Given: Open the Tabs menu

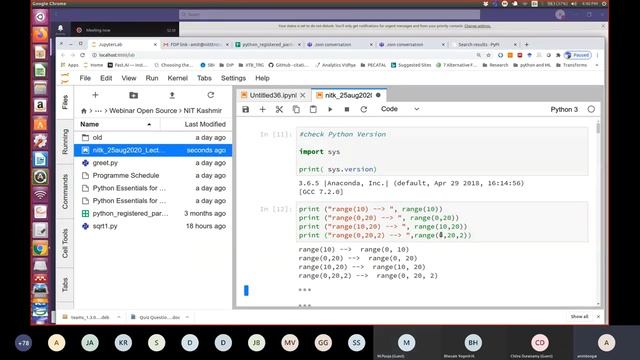Looking at the screenshot, I should click(x=204, y=78).
